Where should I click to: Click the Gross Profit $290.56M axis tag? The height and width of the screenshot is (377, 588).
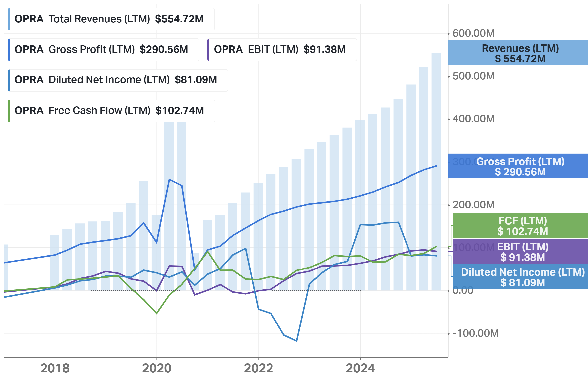coord(518,166)
